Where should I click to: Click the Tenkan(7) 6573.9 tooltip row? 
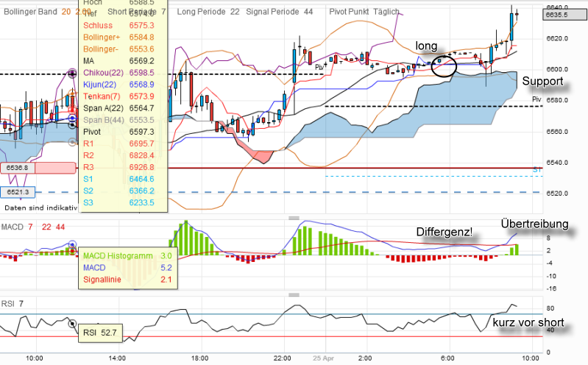coord(118,96)
